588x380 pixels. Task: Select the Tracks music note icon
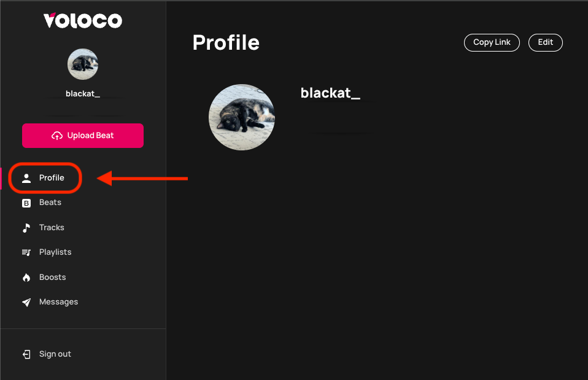tap(26, 228)
